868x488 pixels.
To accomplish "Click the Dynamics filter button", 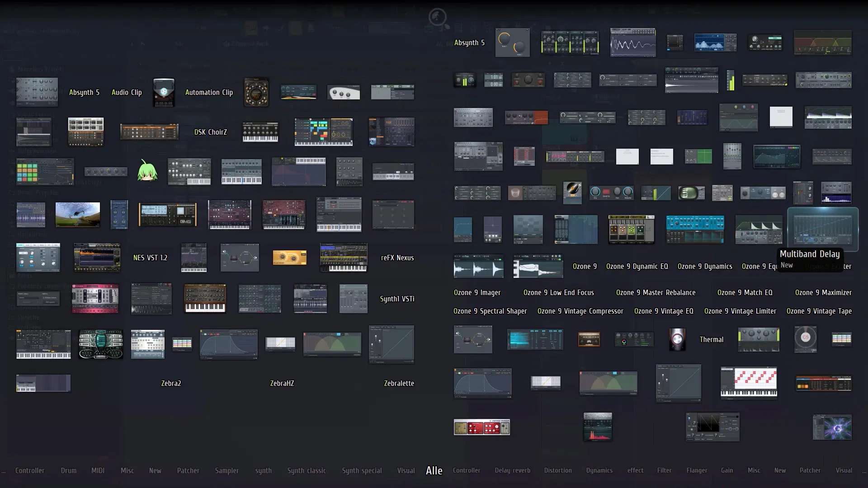I will click(599, 470).
